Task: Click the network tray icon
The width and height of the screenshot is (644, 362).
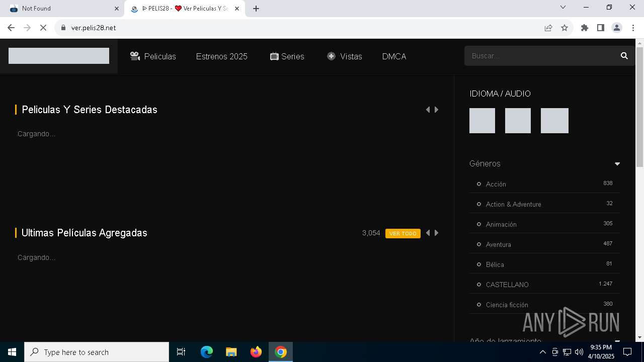Action: click(567, 352)
